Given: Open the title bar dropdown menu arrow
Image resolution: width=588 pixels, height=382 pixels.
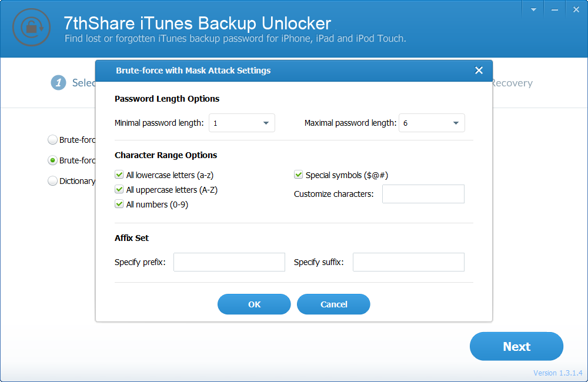Looking at the screenshot, I should tap(533, 10).
